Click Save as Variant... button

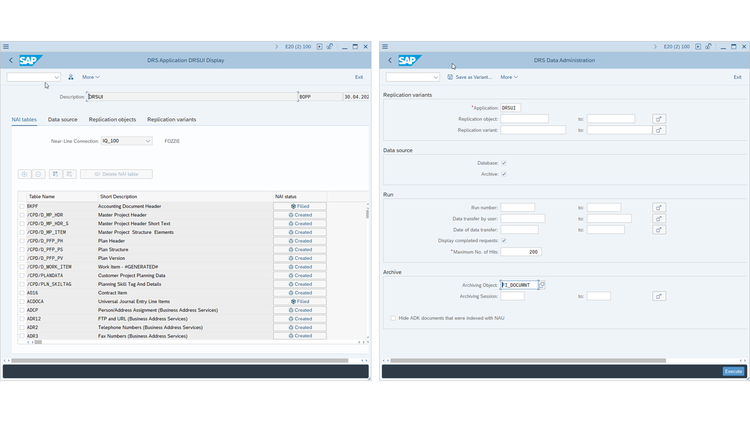(470, 77)
